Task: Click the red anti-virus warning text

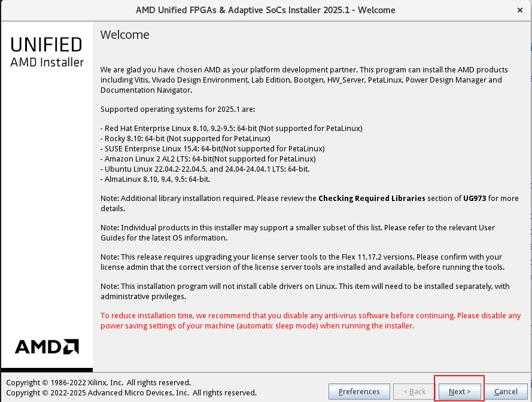Action: (x=310, y=321)
